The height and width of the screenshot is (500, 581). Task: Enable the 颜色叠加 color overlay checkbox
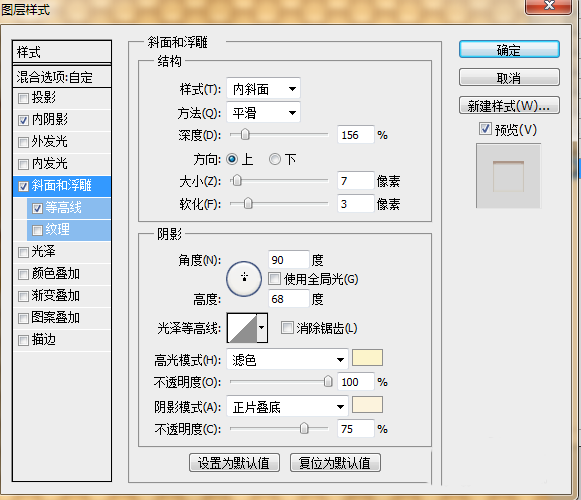[x=23, y=274]
